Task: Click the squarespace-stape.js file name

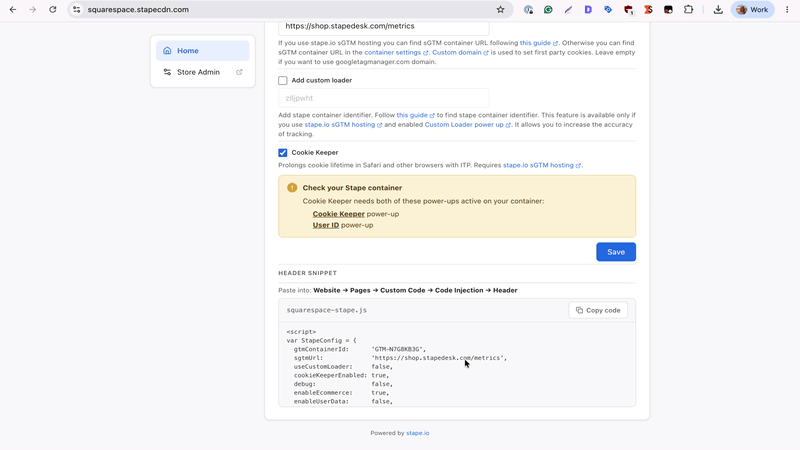Action: point(327,310)
